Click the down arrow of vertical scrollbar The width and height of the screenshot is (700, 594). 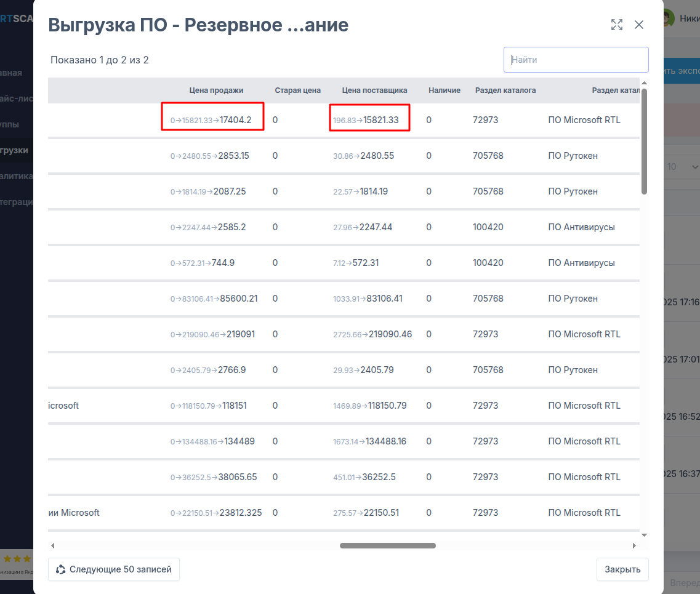pyautogui.click(x=644, y=535)
